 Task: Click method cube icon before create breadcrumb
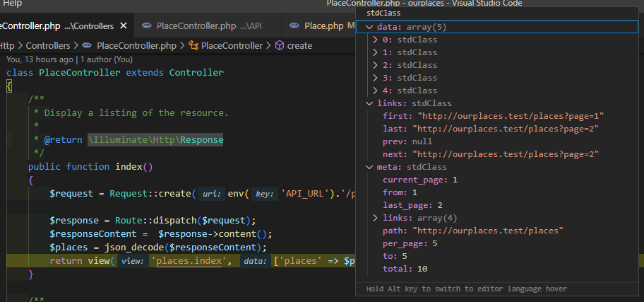[280, 46]
